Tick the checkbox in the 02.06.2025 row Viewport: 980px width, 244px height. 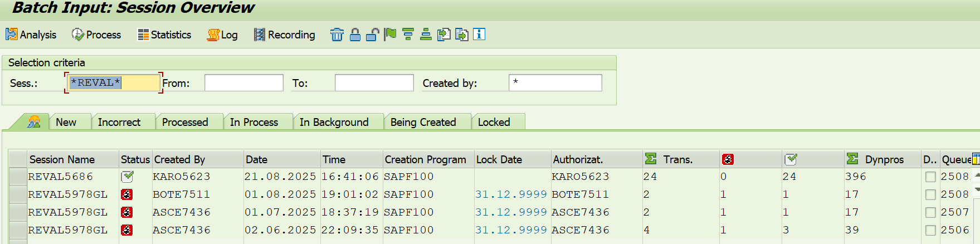pos(930,230)
